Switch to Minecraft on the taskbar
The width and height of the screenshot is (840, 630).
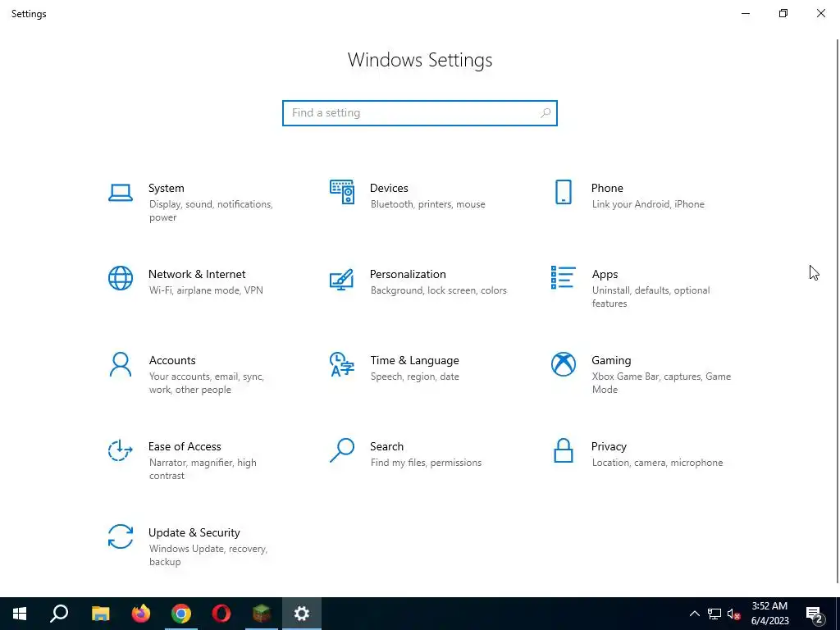point(262,614)
